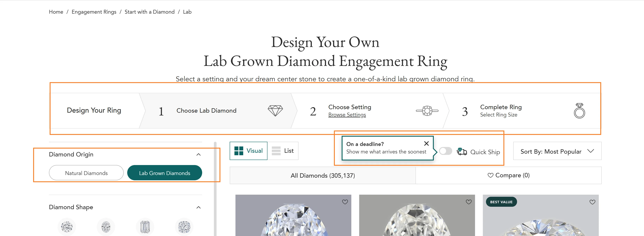Favorite the Best Value diamond heart icon

click(x=593, y=202)
